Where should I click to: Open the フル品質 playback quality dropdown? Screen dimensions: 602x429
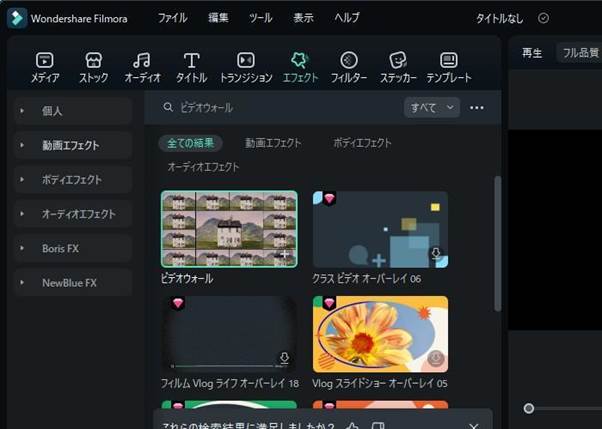(580, 53)
